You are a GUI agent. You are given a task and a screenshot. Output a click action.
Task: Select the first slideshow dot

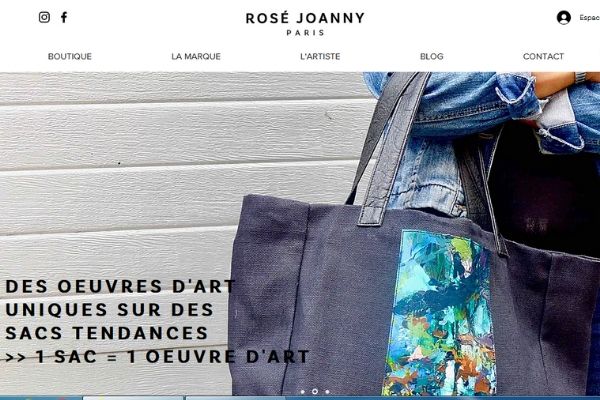tap(303, 392)
